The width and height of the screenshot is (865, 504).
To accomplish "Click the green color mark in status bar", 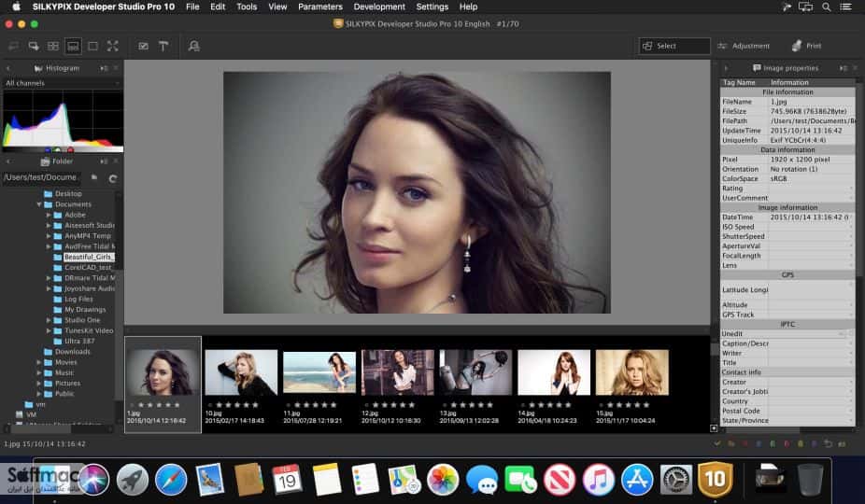I will tap(773, 443).
